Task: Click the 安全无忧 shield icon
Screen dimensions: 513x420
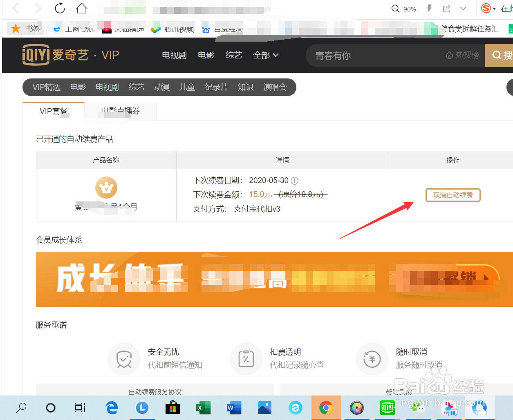Action: [124, 359]
